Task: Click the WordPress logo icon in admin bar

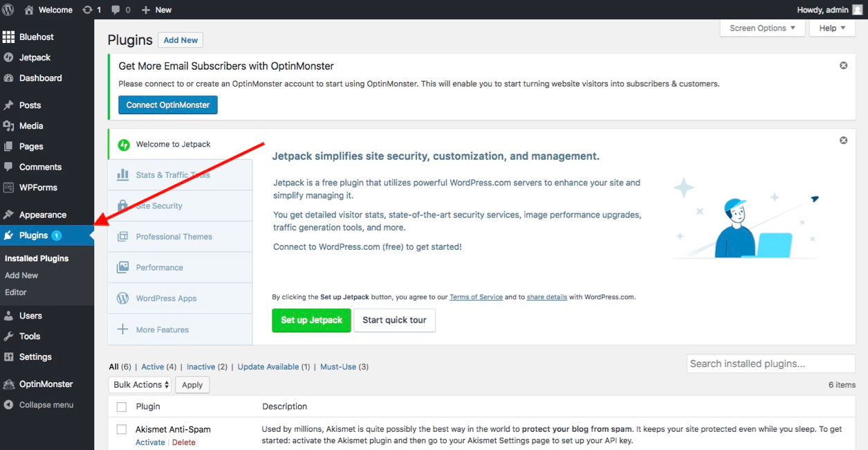Action: pos(8,10)
